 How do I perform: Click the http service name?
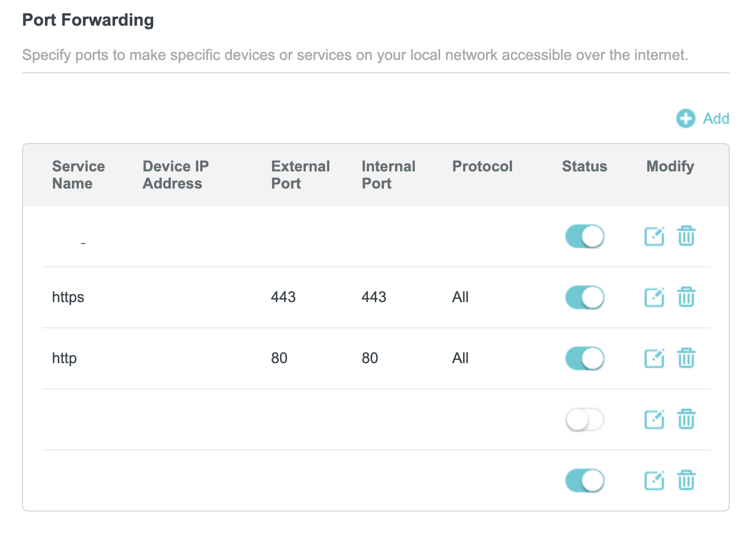(64, 358)
